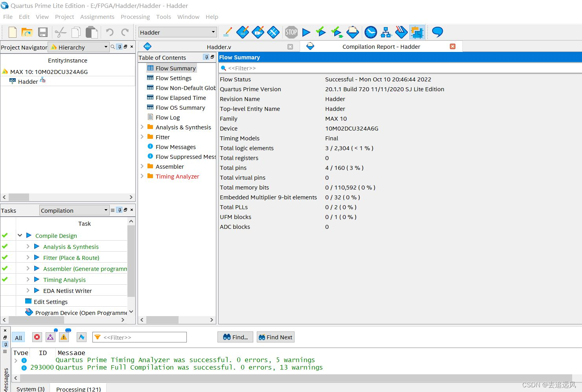Open the Hadder revision dropdown
The height and width of the screenshot is (392, 582).
pyautogui.click(x=178, y=32)
